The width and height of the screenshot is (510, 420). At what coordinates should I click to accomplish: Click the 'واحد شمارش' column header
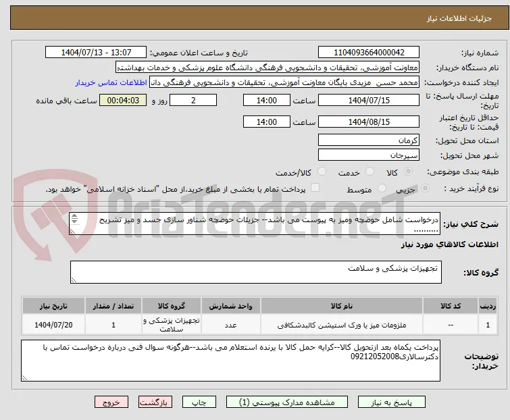click(230, 306)
